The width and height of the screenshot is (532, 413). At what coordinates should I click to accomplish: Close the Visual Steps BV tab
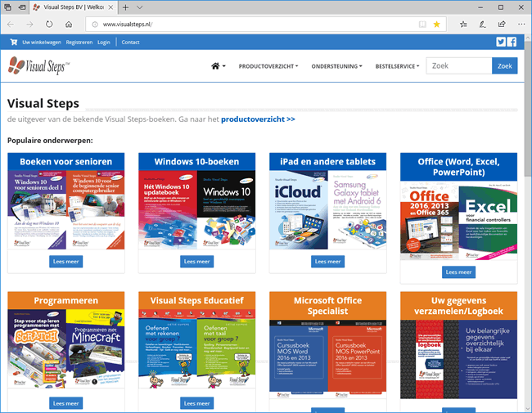tap(110, 7)
